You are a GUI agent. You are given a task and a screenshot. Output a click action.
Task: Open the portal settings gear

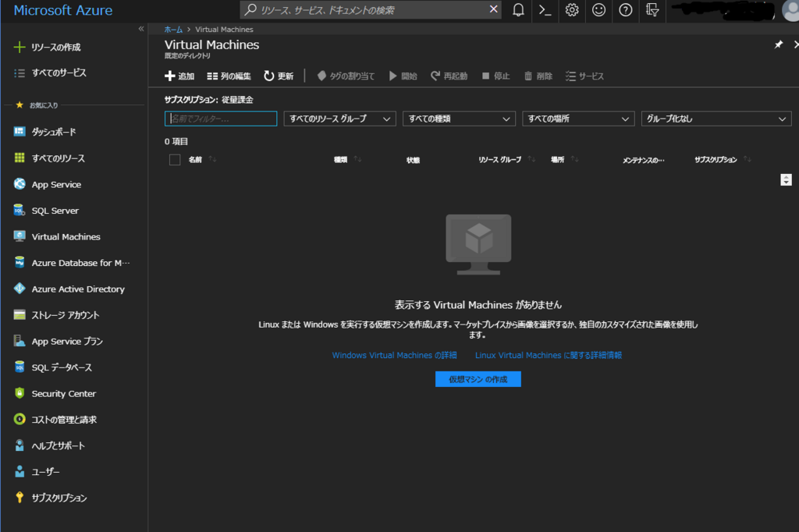(572, 11)
